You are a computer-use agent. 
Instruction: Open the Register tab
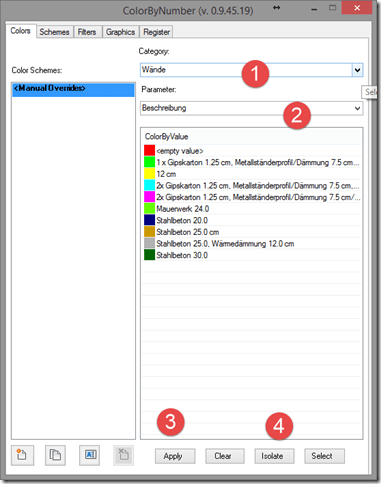click(156, 32)
